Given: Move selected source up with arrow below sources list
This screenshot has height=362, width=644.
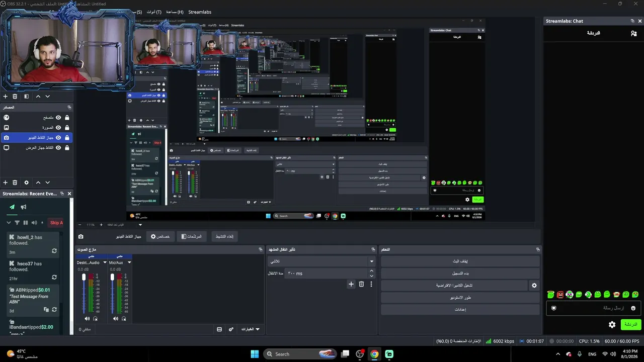Looking at the screenshot, I should coord(38,183).
